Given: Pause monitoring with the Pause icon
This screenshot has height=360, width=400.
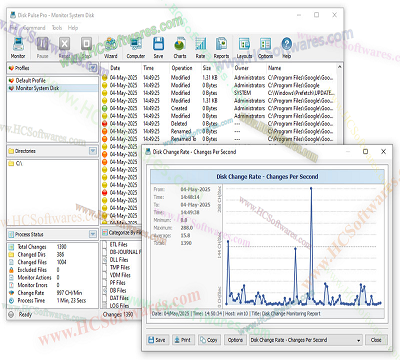Looking at the screenshot, I should [43, 47].
